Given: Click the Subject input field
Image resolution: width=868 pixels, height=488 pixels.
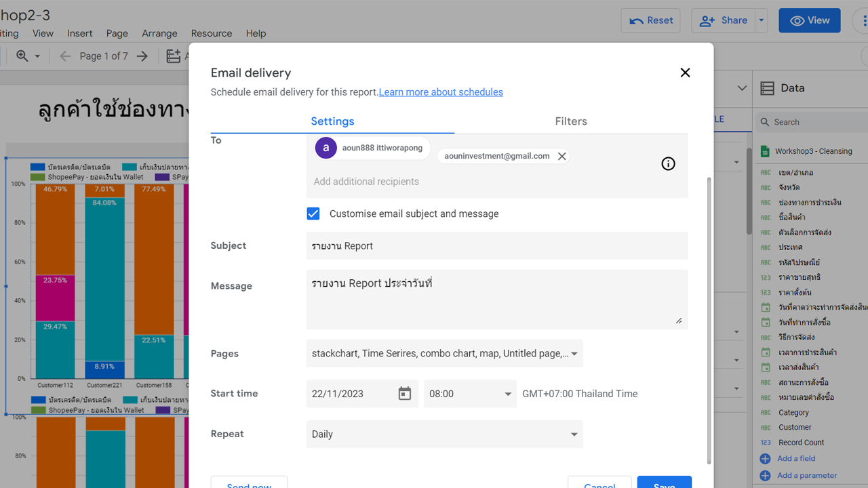Looking at the screenshot, I should tap(497, 246).
